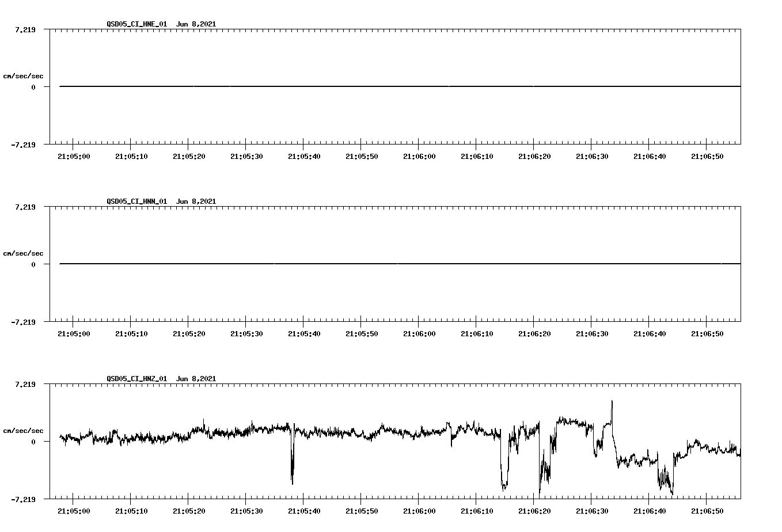The image size is (782, 532).
Task: Select the cm/sec/sec unit label on HNE plot
Action: click(23, 76)
